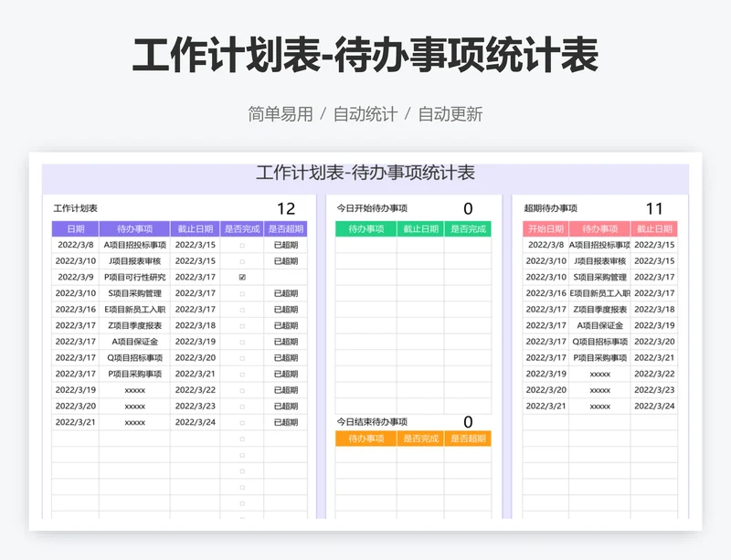Mark A项目保证金 as complete via checkbox
This screenshot has height=560, width=731.
[x=242, y=342]
